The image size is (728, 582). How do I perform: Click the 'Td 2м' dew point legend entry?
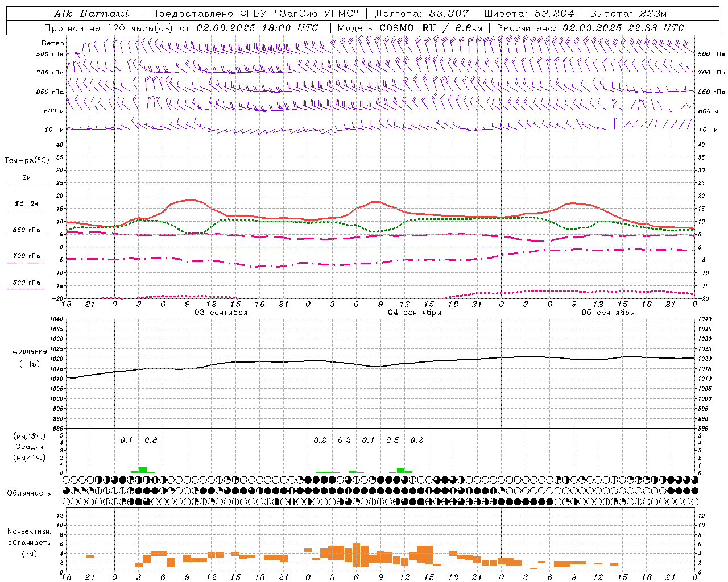click(x=27, y=203)
